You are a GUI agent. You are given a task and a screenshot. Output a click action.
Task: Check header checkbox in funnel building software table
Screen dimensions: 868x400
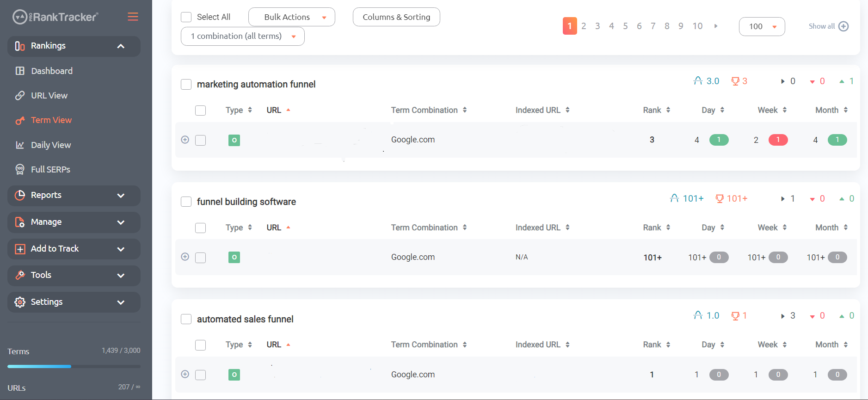200,228
